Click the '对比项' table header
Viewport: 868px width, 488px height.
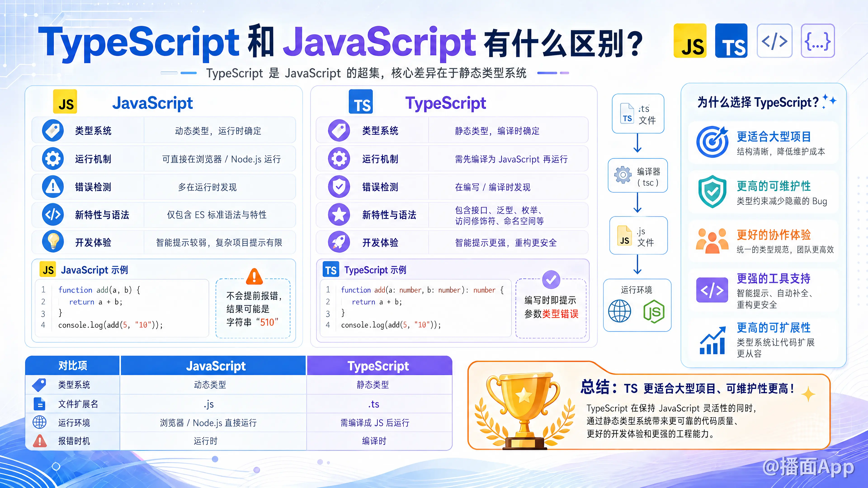[72, 365]
